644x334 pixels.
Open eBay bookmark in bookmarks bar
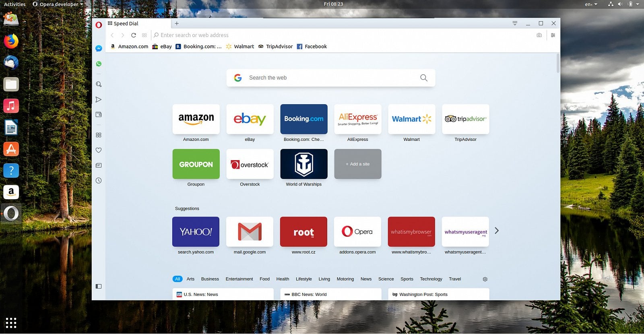tap(162, 47)
